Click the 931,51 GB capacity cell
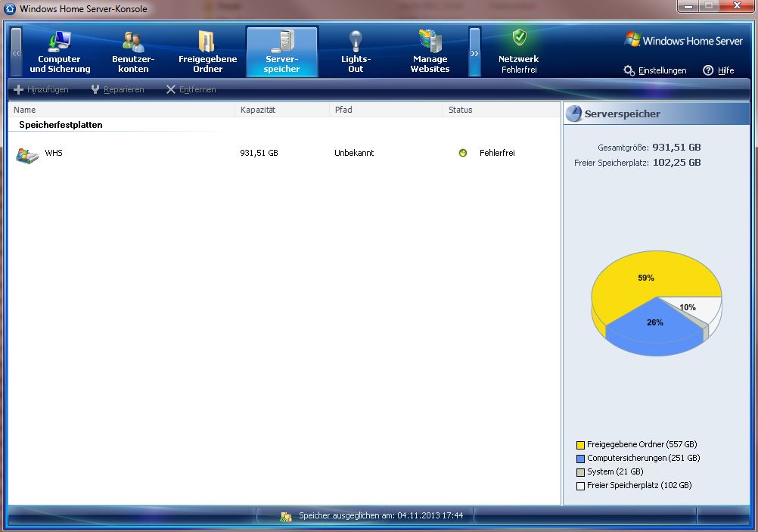The width and height of the screenshot is (758, 532). click(259, 154)
